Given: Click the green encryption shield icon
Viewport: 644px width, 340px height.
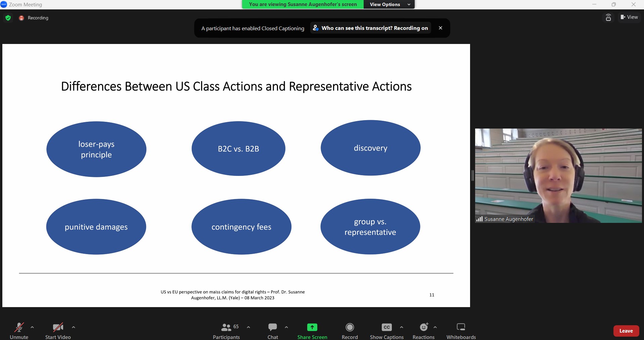Looking at the screenshot, I should click(8, 18).
